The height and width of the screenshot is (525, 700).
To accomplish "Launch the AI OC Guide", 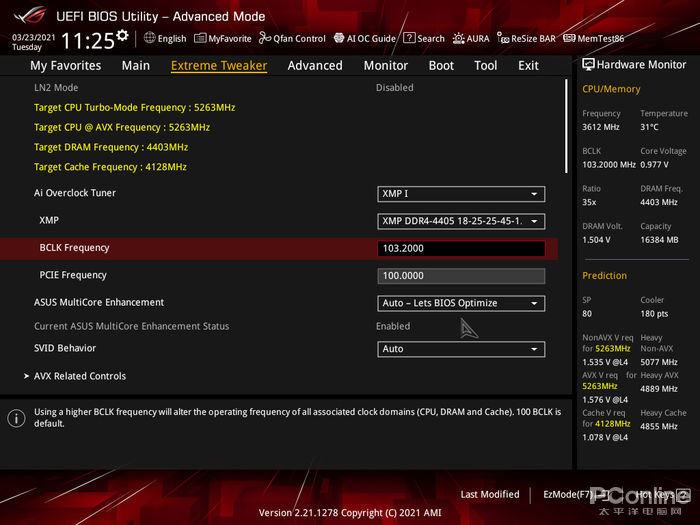I will point(365,38).
